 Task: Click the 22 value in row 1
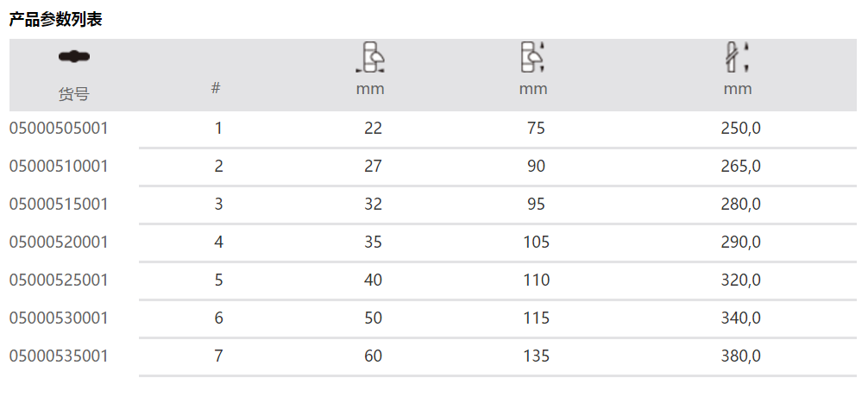[373, 129]
